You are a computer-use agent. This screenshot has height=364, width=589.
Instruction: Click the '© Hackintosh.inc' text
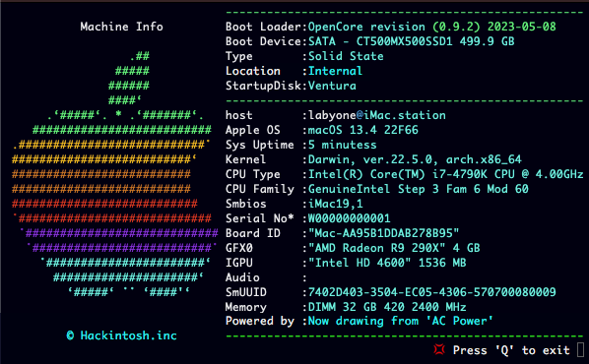[x=121, y=335]
